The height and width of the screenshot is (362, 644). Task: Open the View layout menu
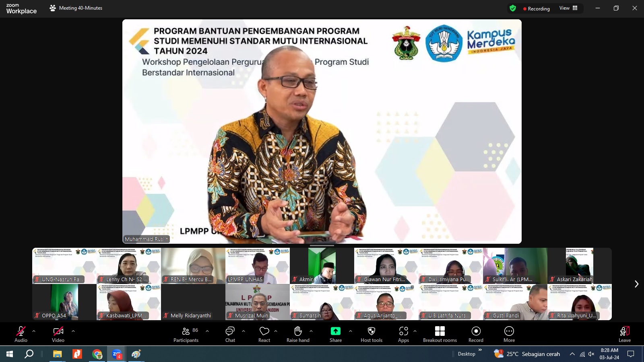pos(568,8)
